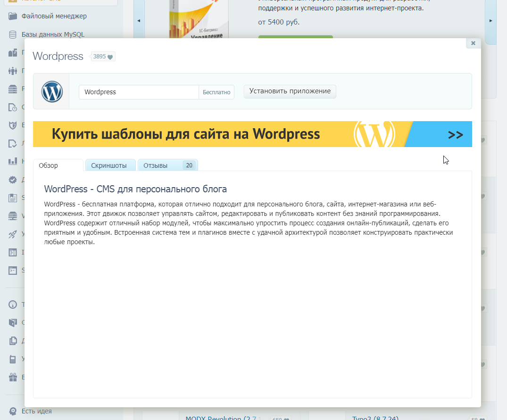The height and width of the screenshot is (420, 507).
Task: Click the next slide arrow of the carousel
Action: (490, 21)
